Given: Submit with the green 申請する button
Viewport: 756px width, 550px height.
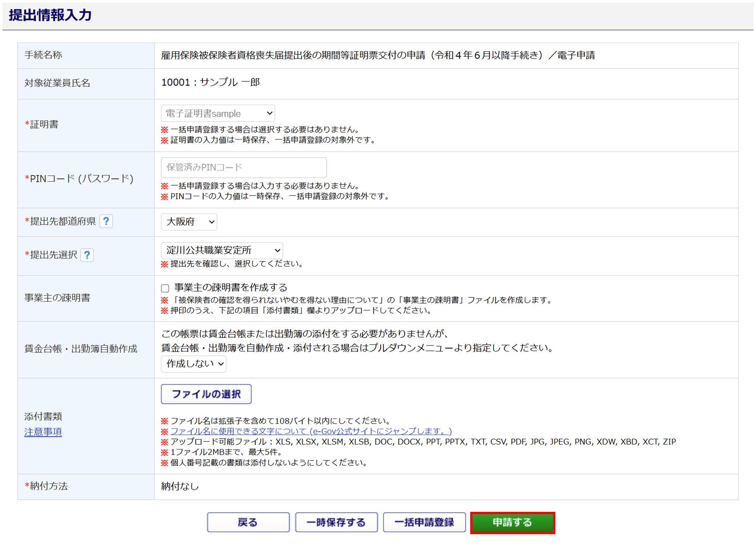Looking at the screenshot, I should [512, 522].
